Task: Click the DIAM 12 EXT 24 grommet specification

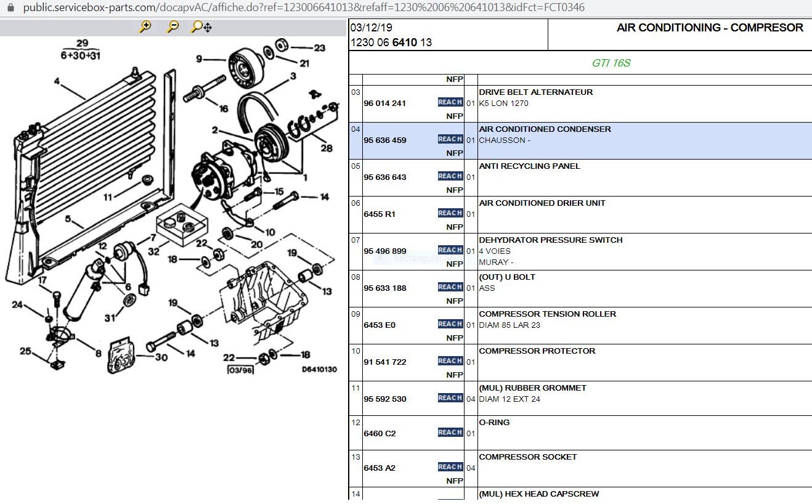Action: coord(510,399)
